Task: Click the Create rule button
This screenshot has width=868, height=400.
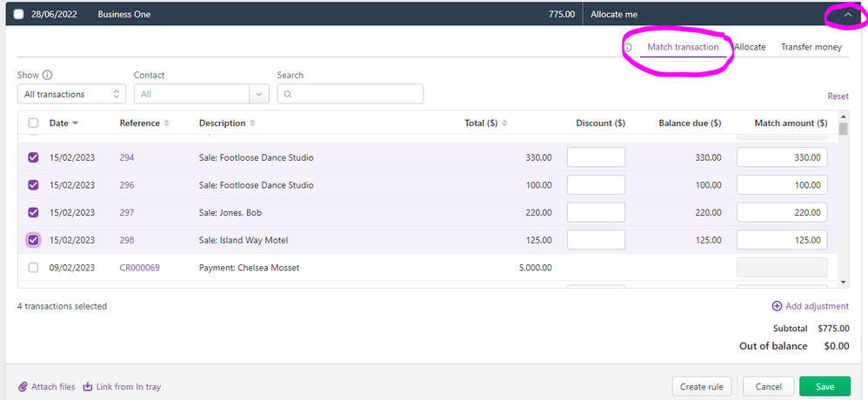Action: tap(701, 387)
